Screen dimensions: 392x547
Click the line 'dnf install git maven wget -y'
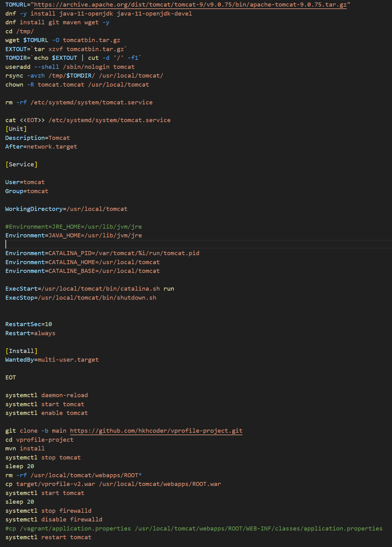(x=57, y=22)
